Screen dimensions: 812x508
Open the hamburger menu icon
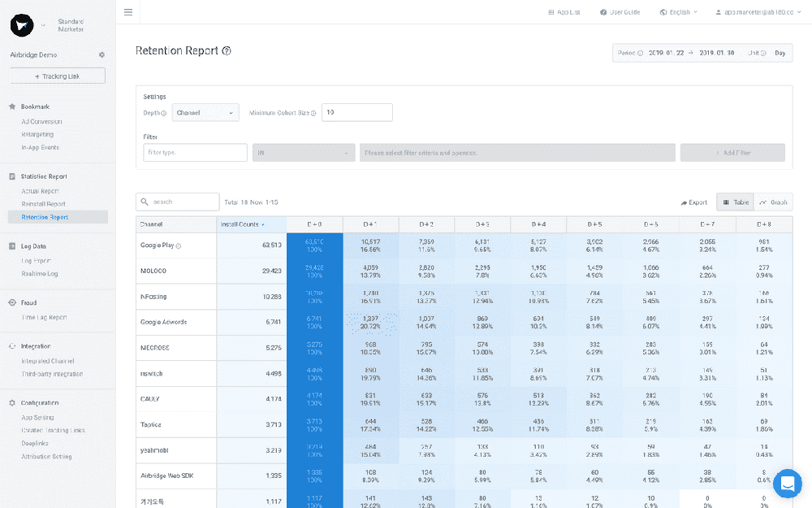[128, 12]
